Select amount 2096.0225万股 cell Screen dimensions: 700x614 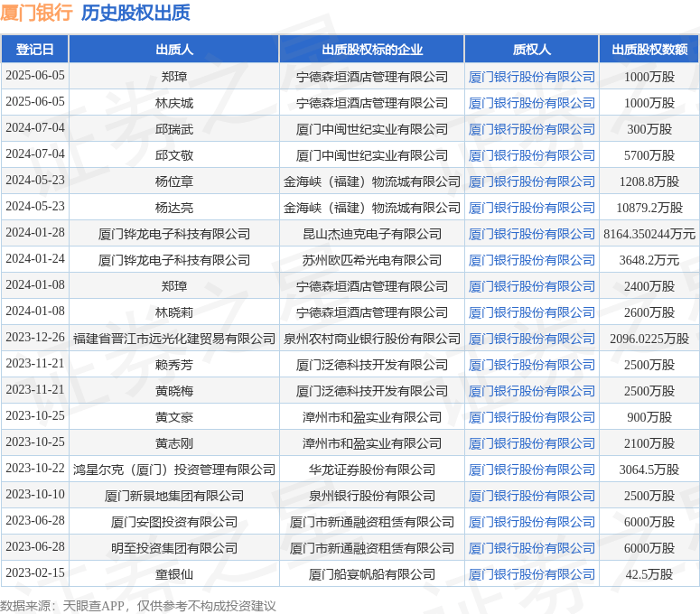649,339
